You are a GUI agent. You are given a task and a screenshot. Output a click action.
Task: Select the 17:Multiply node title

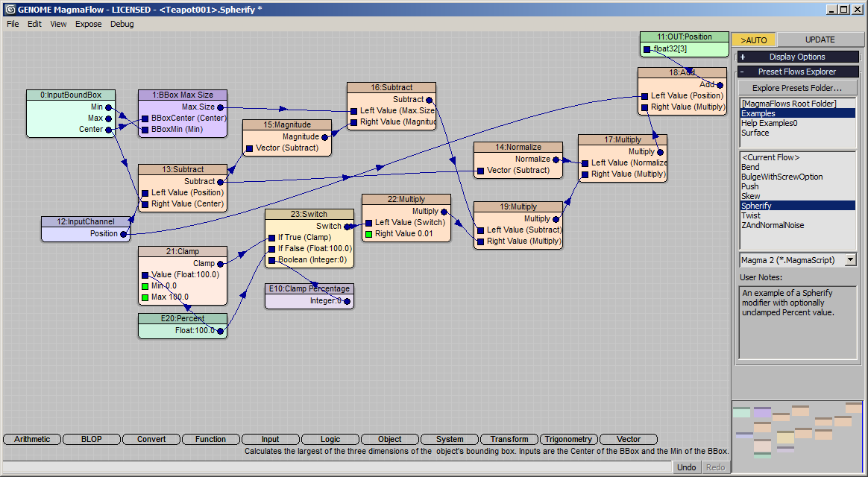pyautogui.click(x=622, y=139)
